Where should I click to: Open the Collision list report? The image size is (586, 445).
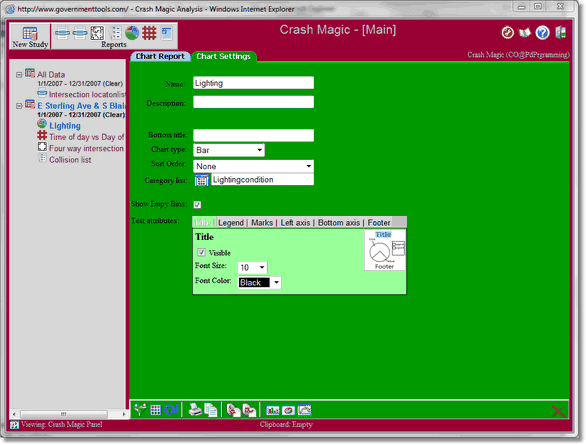click(x=70, y=160)
